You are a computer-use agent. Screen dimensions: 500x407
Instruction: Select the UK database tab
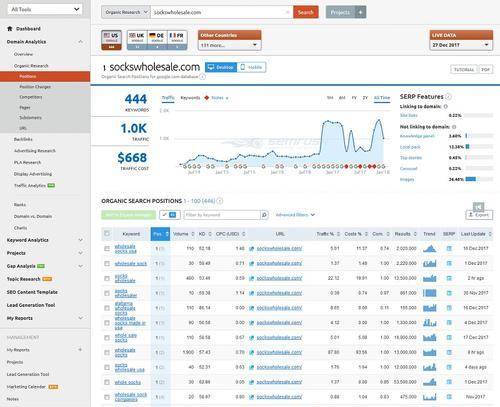137,40
